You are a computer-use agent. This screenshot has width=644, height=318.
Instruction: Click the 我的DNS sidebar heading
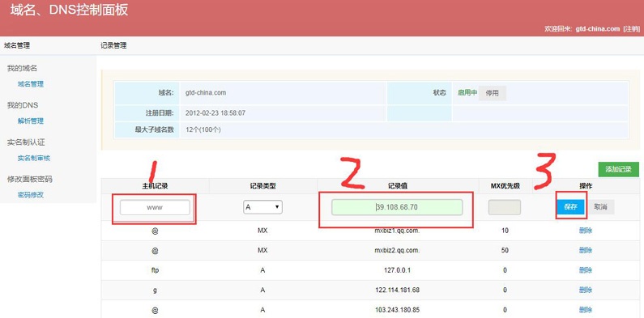23,105
